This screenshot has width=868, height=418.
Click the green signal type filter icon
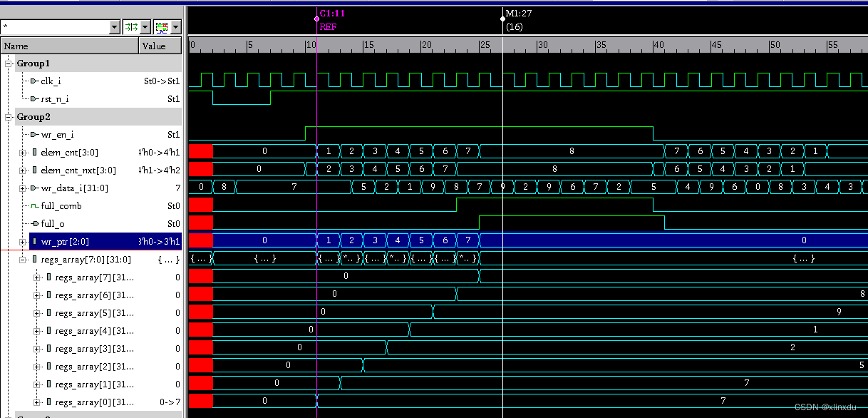(x=132, y=26)
